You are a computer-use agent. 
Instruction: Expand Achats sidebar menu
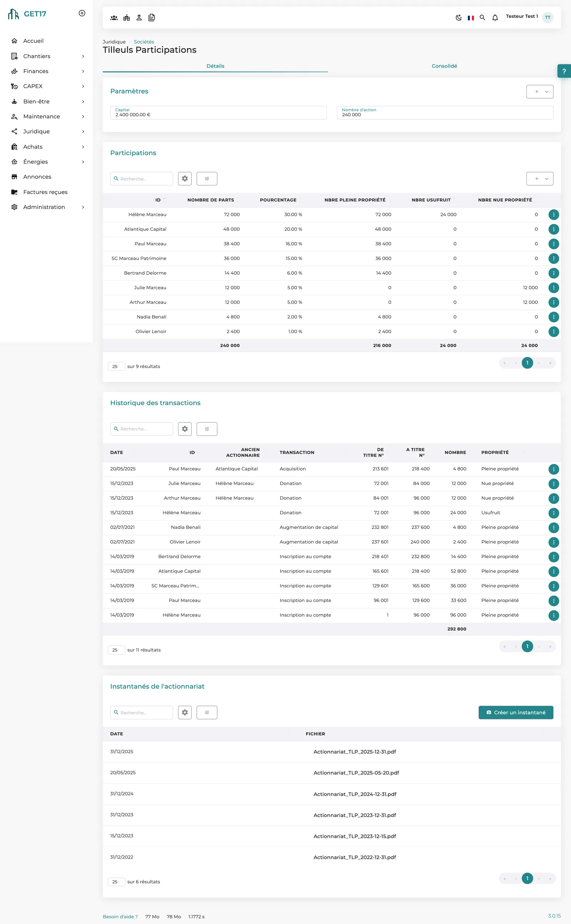point(46,147)
